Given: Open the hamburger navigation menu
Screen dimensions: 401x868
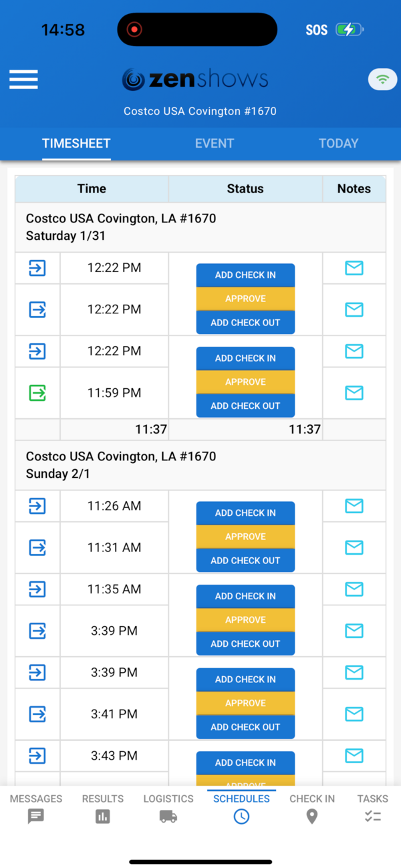Looking at the screenshot, I should pyautogui.click(x=23, y=80).
